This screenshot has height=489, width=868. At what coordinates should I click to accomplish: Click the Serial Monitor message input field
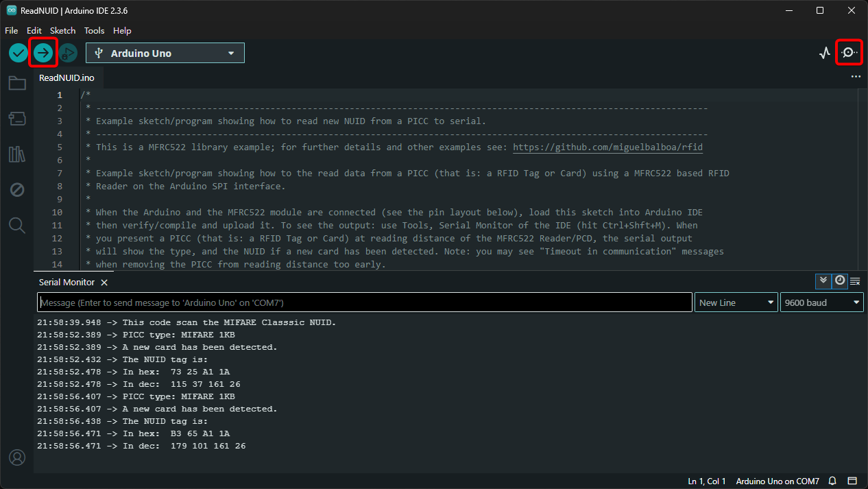click(363, 302)
